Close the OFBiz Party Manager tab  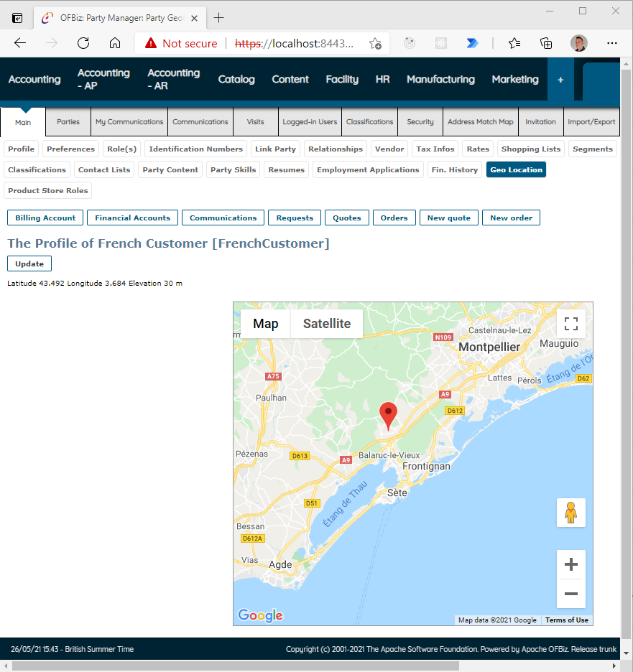194,18
